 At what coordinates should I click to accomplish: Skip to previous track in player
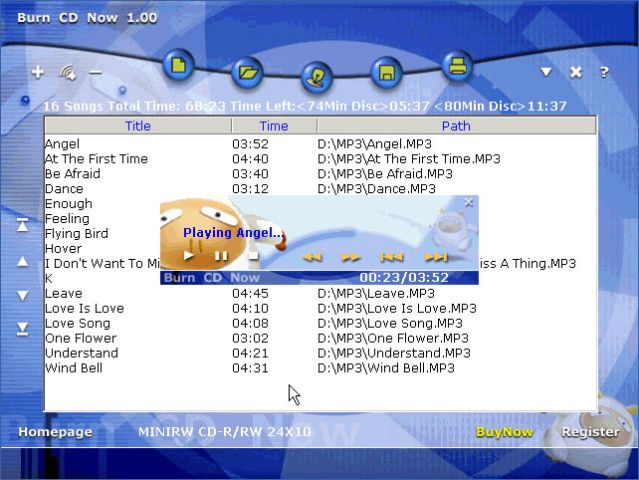[x=391, y=257]
